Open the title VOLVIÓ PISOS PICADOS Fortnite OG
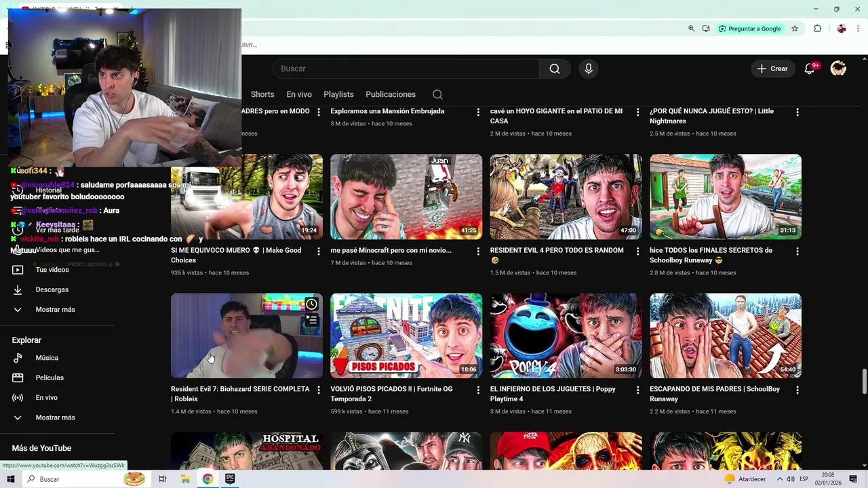Image resolution: width=868 pixels, height=488 pixels. (x=391, y=394)
